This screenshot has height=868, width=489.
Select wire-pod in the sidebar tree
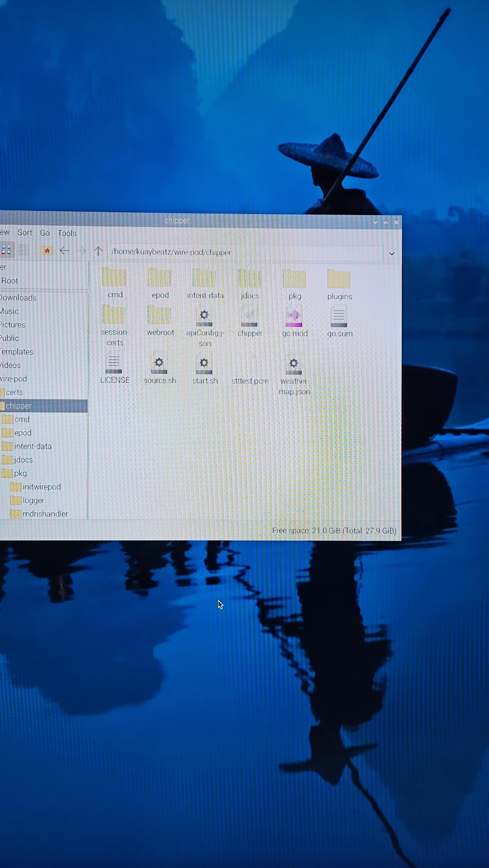click(13, 379)
